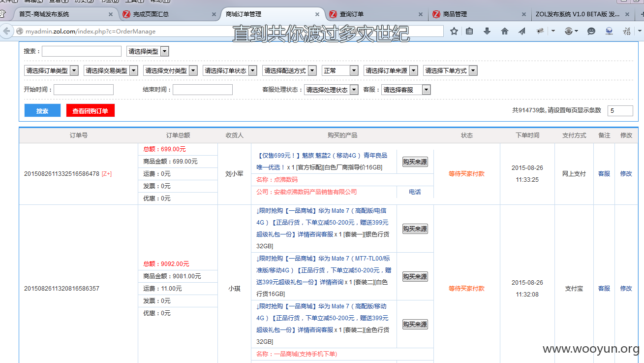Open the 请选择订单状态 dropdown
This screenshot has height=363, width=644.
(x=230, y=70)
